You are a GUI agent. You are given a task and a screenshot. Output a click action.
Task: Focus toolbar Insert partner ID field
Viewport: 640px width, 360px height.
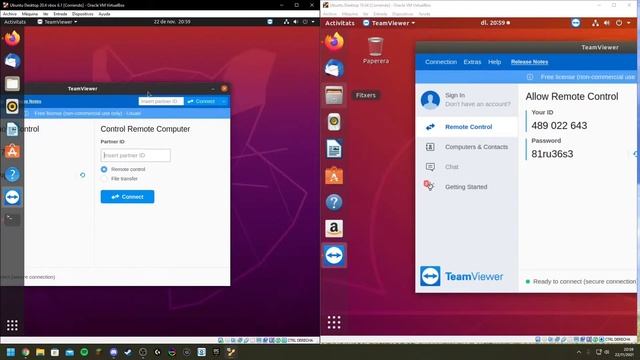click(161, 101)
